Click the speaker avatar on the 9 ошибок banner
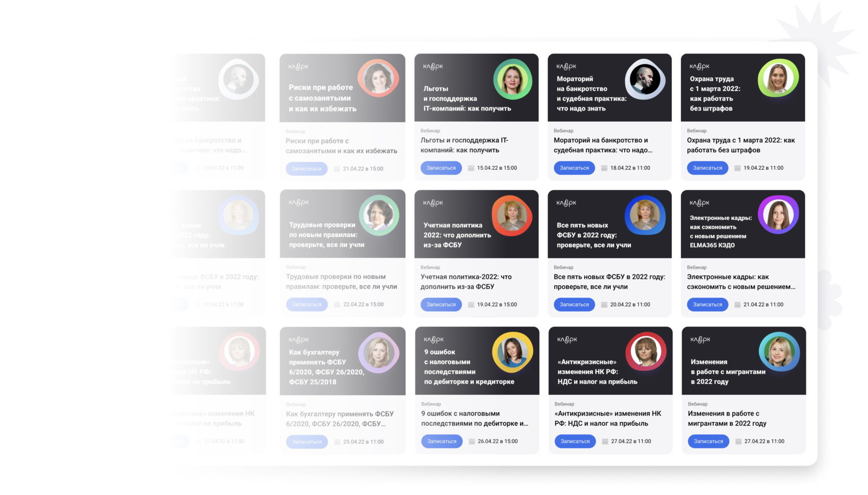This screenshot has width=868, height=495. pyautogui.click(x=512, y=353)
